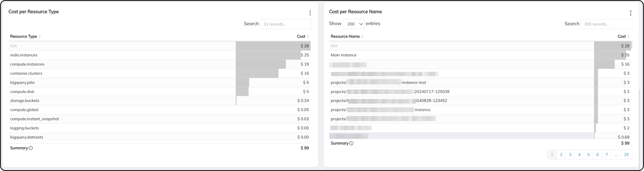Click Summary info icon in Resource Name table

click(351, 143)
